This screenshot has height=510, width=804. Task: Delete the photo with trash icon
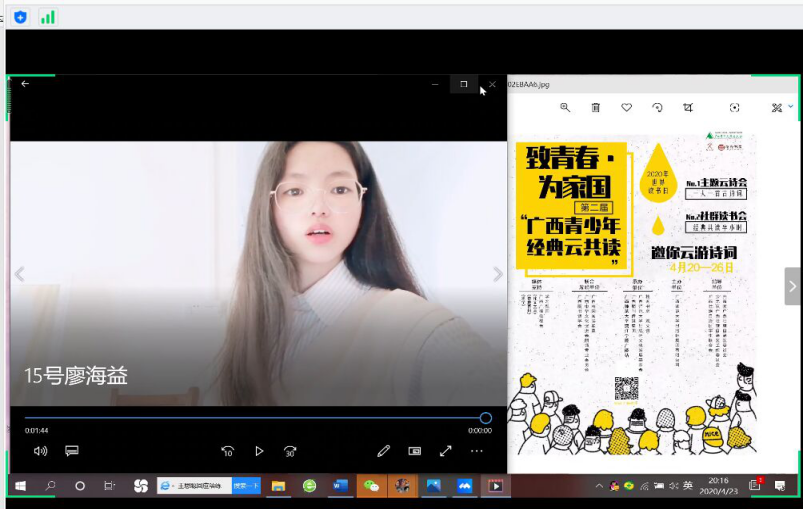pyautogui.click(x=596, y=108)
